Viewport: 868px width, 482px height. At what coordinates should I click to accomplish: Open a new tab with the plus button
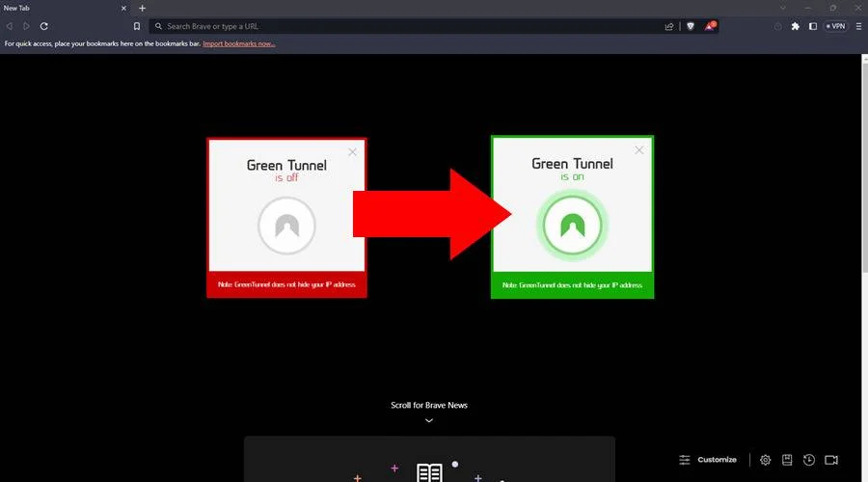[x=143, y=9]
